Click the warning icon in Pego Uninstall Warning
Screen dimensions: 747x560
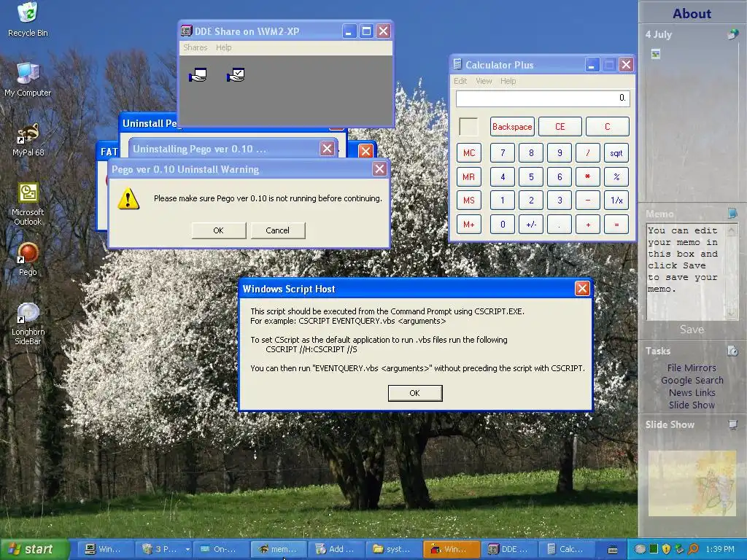tap(128, 198)
